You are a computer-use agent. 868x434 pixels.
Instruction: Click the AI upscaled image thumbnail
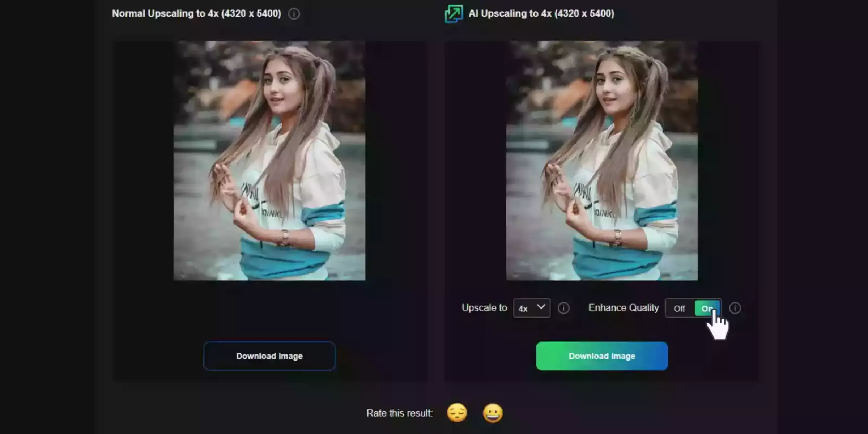click(x=601, y=160)
